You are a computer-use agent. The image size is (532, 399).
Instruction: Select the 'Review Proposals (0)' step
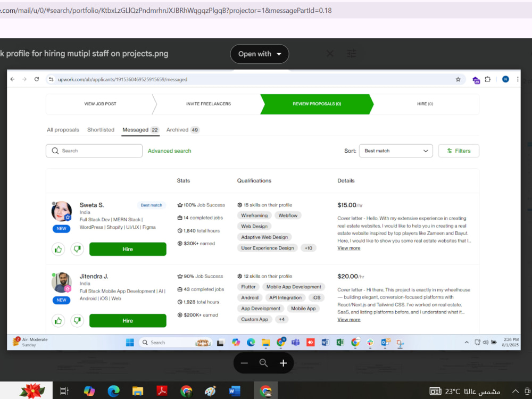317,104
